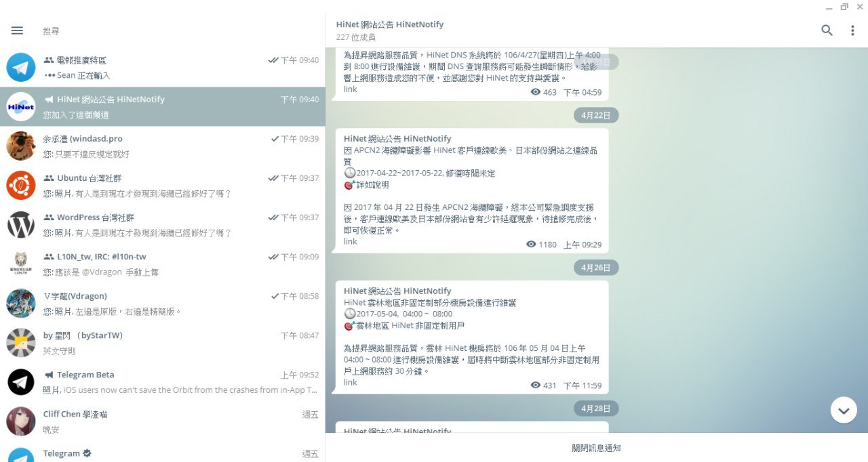Click the 4月26日 date badge
This screenshot has height=462, width=868.
(596, 268)
